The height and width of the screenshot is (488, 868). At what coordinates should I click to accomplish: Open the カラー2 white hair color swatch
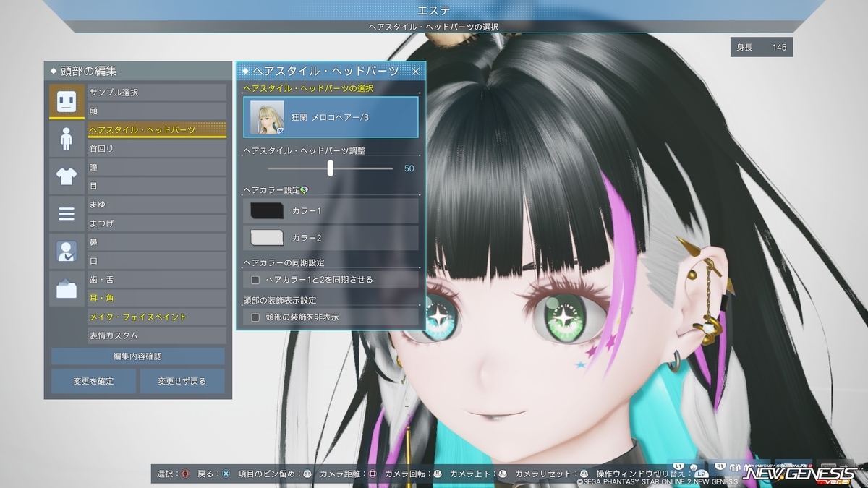pos(267,238)
